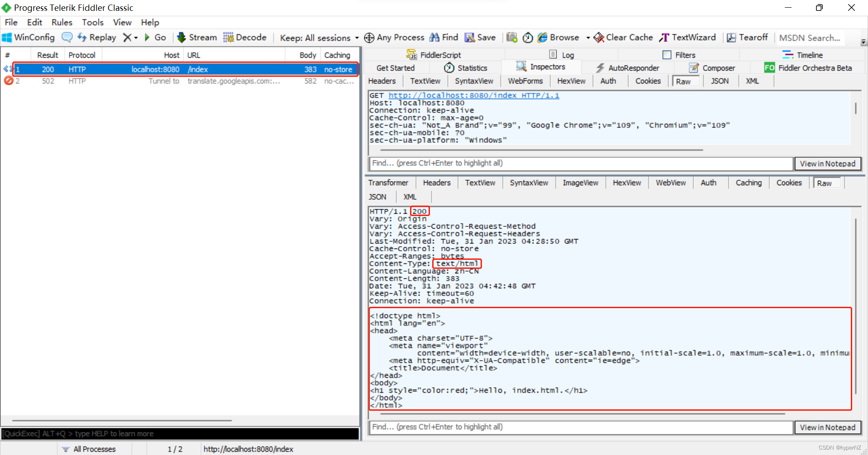Select the response ImageView tab
868x455 pixels.
(580, 183)
